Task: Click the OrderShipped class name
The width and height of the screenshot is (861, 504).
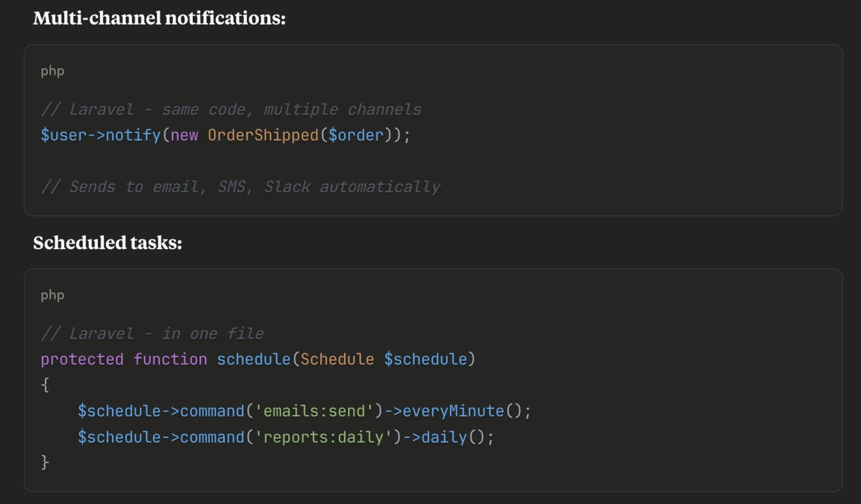Action: (x=263, y=135)
